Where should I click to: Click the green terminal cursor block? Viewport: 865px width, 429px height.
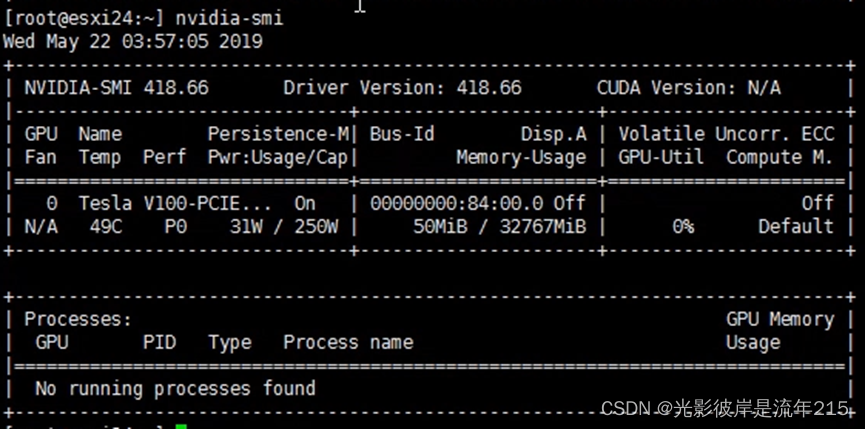[181, 426]
